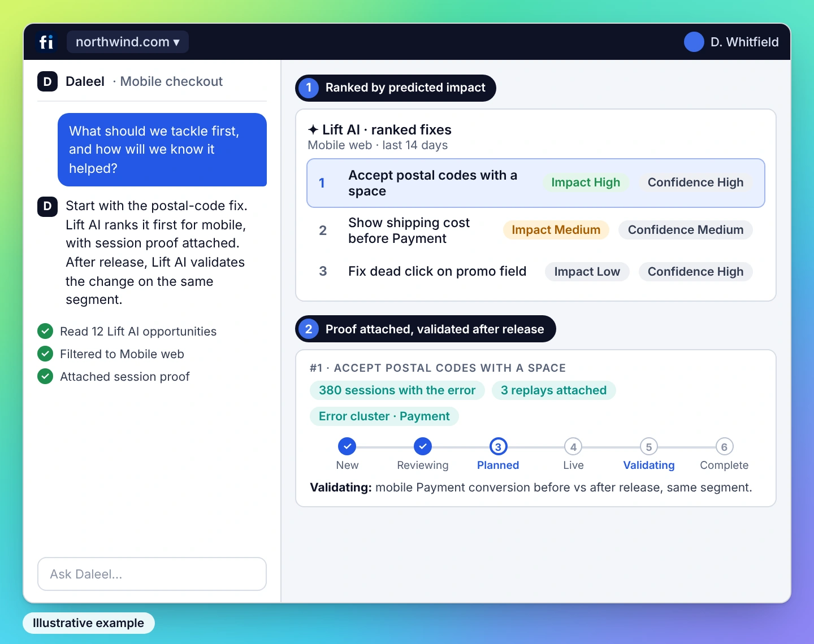Focus the Ask Daleel input field
This screenshot has height=644, width=814.
click(152, 574)
